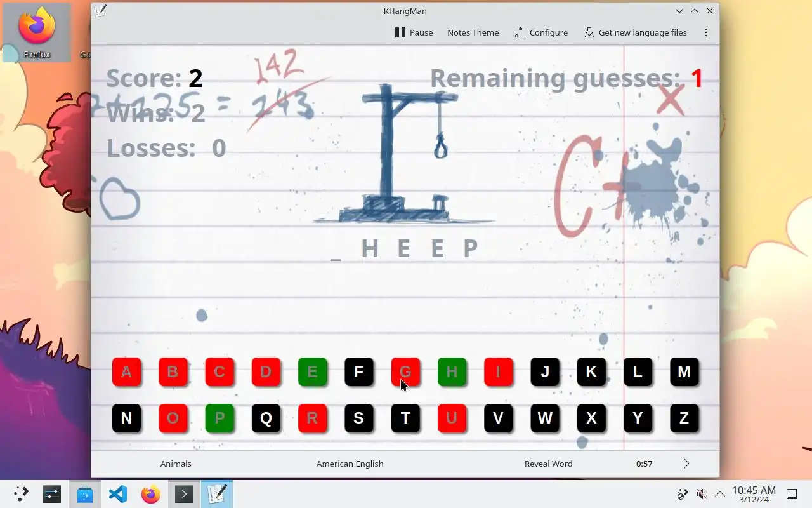The width and height of the screenshot is (812, 508).
Task: Guess the letter L
Action: pos(638,371)
